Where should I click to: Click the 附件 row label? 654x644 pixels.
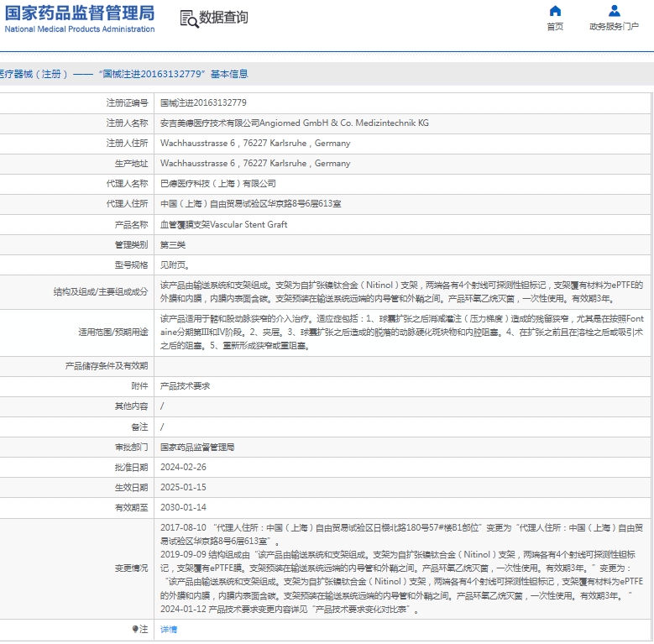pyautogui.click(x=139, y=386)
